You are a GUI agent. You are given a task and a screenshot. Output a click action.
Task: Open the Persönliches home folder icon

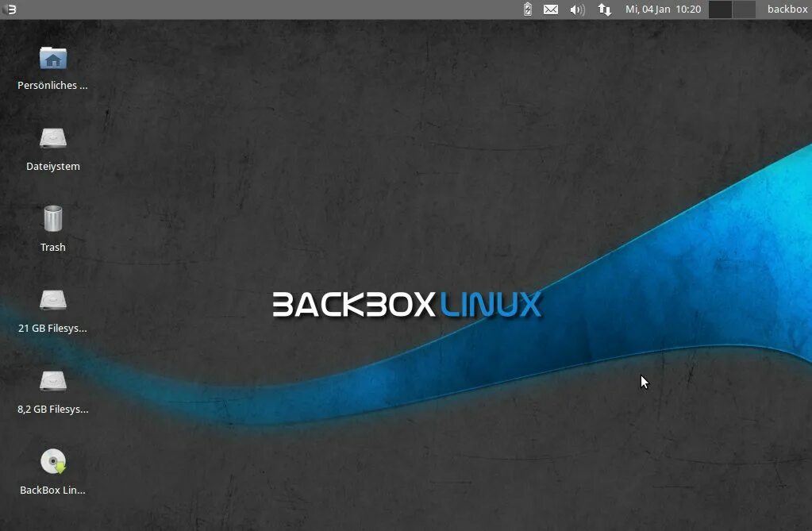(x=52, y=58)
